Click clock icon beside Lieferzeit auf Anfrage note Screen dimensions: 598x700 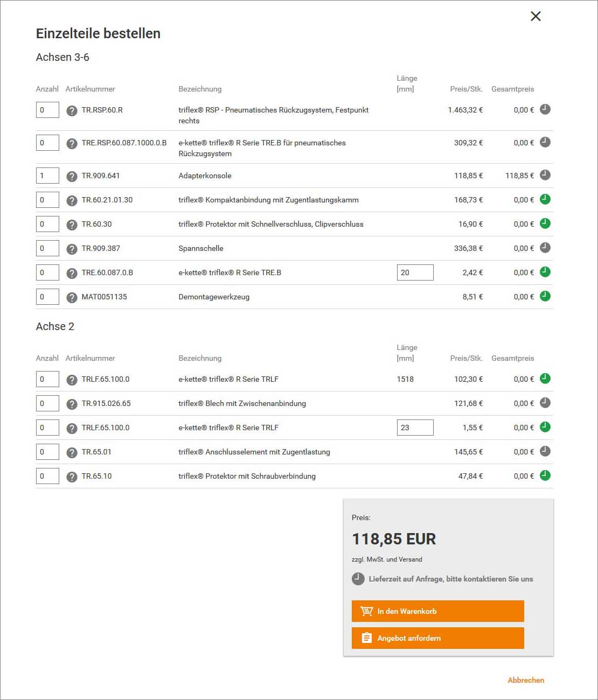point(357,579)
